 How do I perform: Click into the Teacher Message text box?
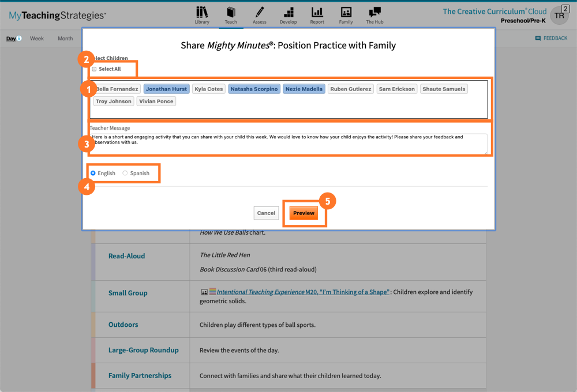(288, 144)
